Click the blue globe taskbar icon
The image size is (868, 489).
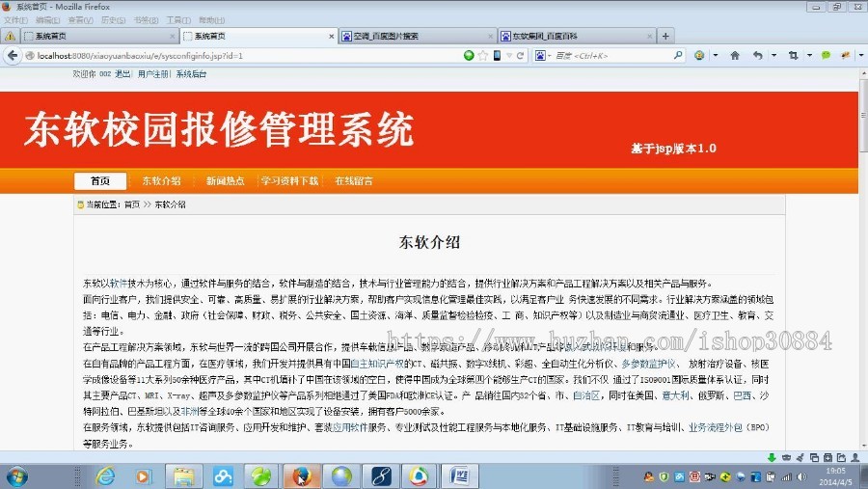pyautogui.click(x=341, y=476)
